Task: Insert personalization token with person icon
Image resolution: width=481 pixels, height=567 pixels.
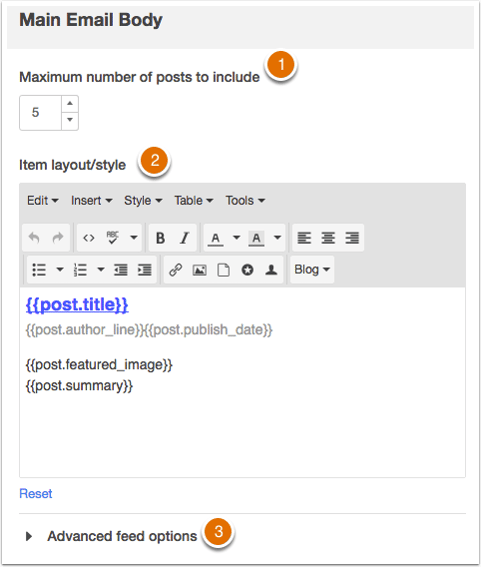Action: click(x=271, y=270)
